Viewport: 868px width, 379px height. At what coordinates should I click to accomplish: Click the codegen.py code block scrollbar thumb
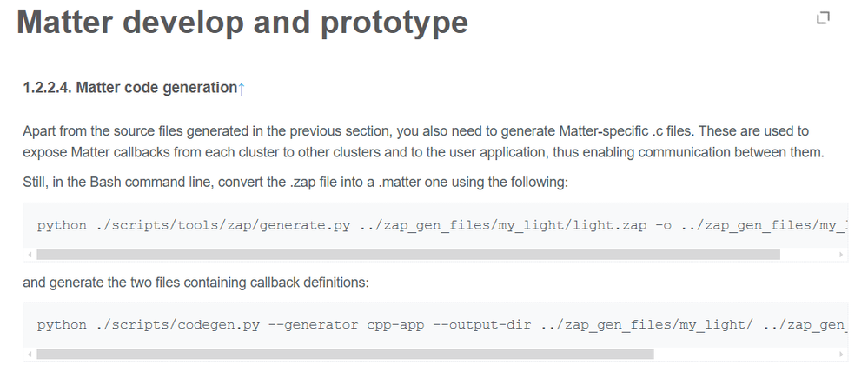[346, 354]
